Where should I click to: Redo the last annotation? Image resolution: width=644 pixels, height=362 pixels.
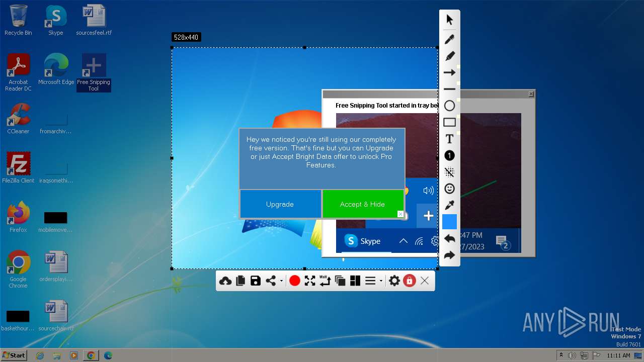coord(449,255)
